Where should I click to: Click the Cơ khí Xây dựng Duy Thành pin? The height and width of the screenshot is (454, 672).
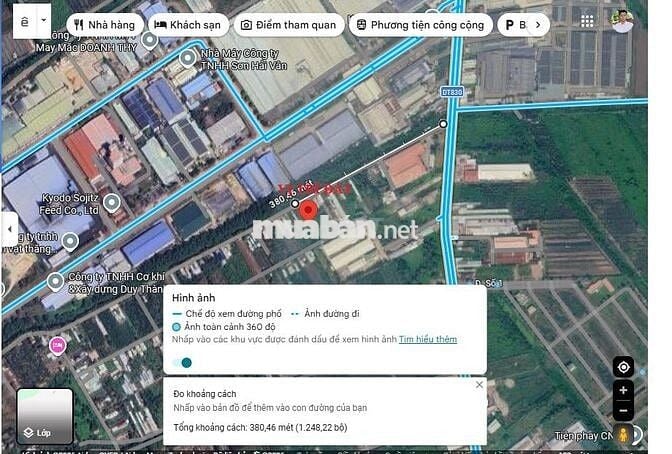pos(55,282)
